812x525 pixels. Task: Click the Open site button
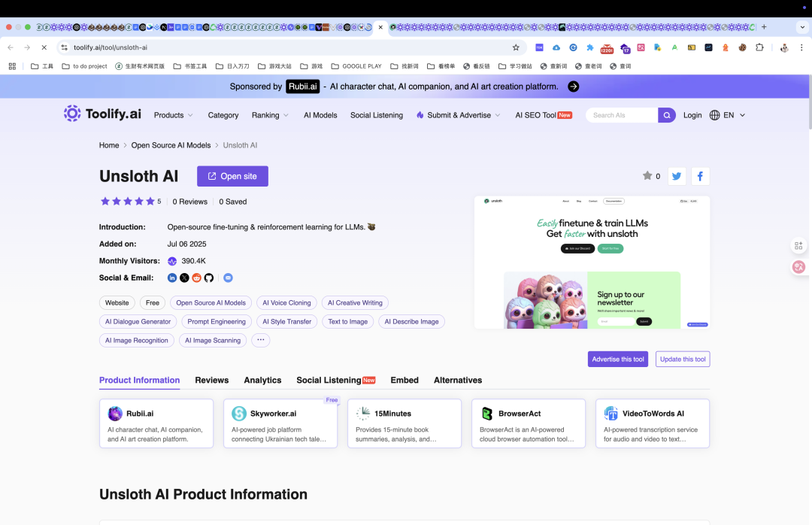coord(232,176)
